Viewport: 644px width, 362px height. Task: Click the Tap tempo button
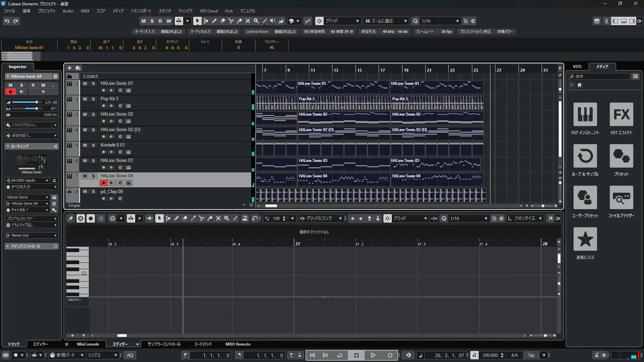531,355
